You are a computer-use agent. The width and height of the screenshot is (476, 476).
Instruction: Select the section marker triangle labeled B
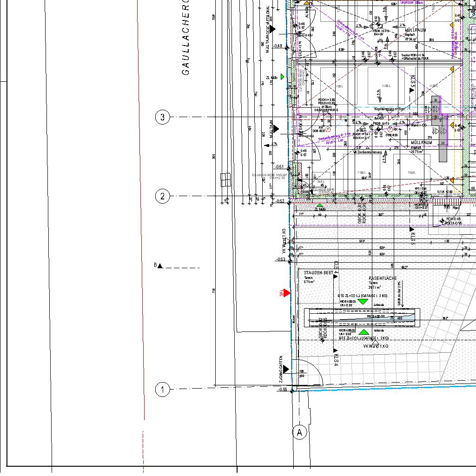click(x=160, y=266)
